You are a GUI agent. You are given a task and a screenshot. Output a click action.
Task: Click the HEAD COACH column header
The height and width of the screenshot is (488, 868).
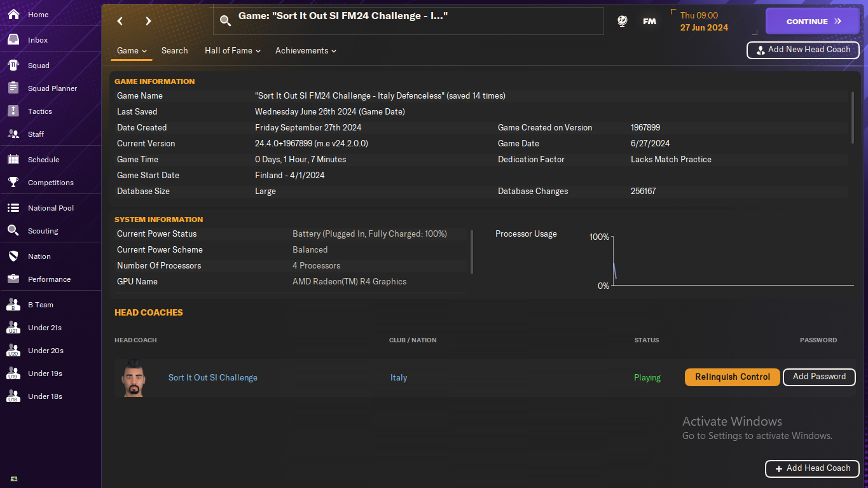coord(135,340)
